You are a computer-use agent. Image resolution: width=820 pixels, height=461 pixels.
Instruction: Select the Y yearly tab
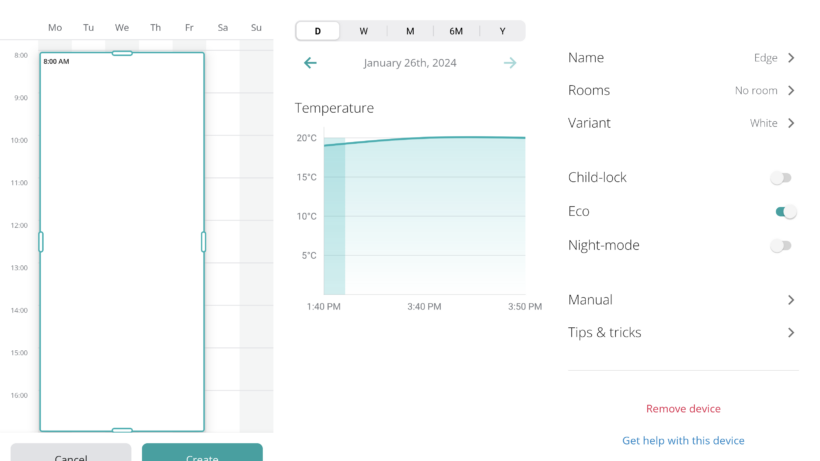click(x=502, y=31)
